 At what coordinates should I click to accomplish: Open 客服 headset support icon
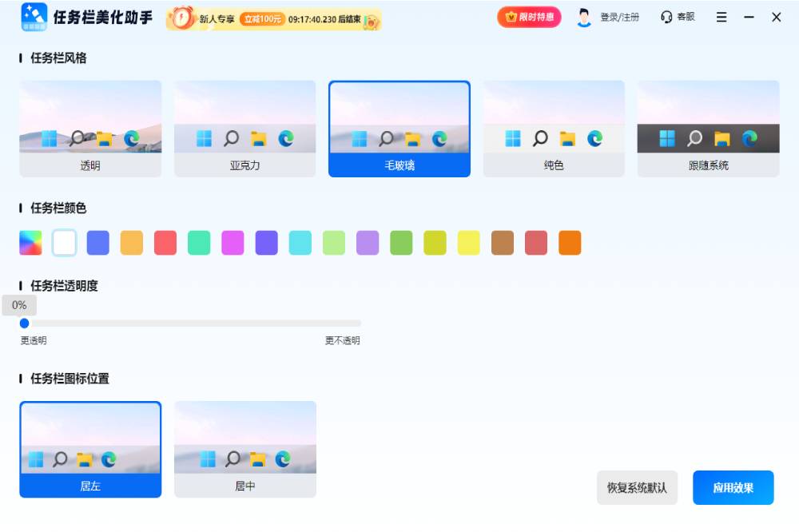coord(666,17)
